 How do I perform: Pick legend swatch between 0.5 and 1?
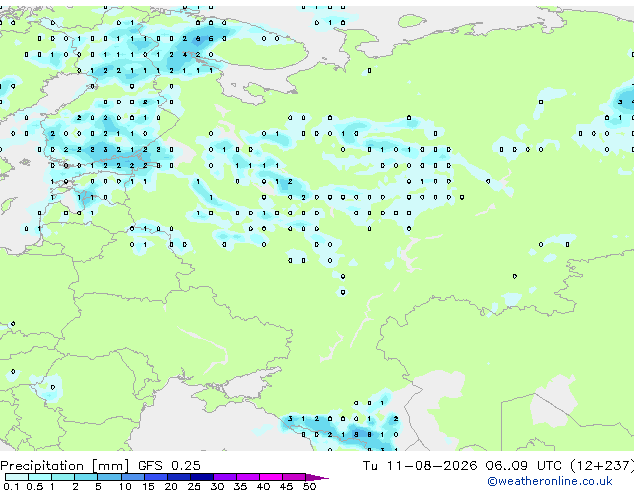pos(40,477)
